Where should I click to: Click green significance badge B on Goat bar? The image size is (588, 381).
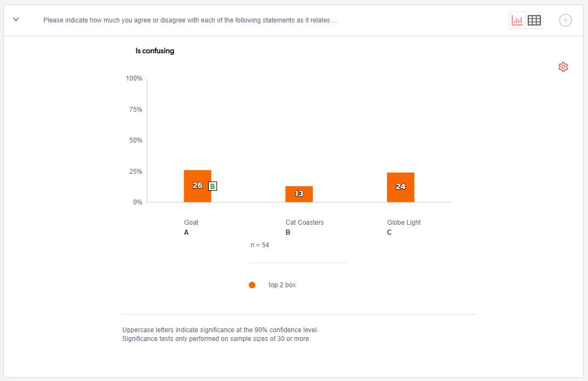tap(213, 186)
